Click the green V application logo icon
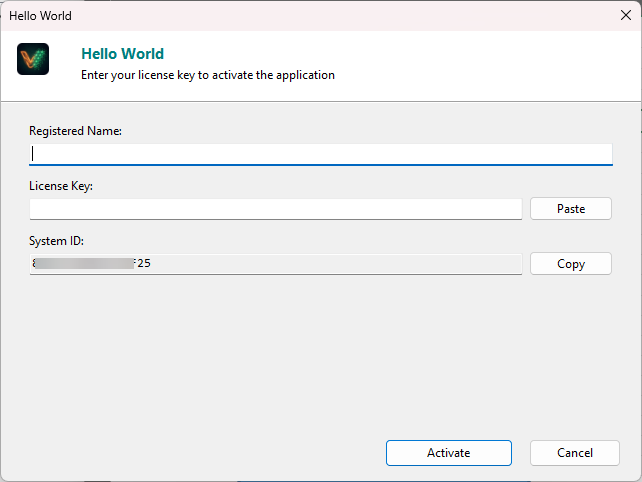642x482 pixels. [x=33, y=60]
